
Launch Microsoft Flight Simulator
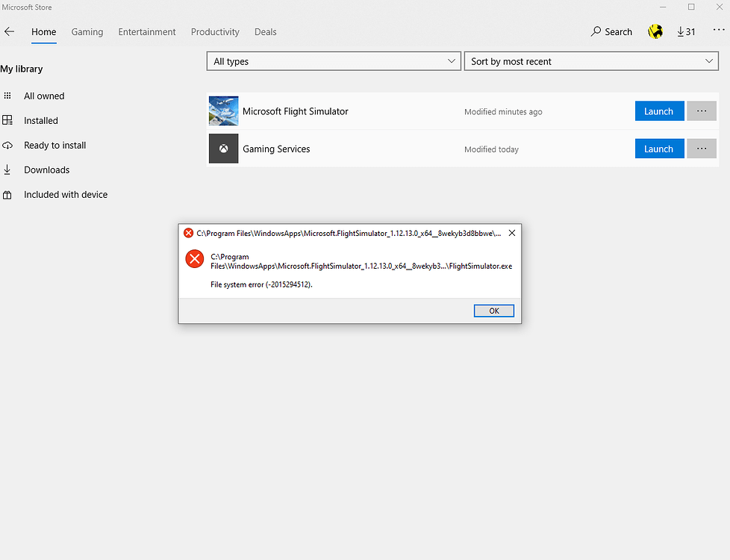(658, 111)
